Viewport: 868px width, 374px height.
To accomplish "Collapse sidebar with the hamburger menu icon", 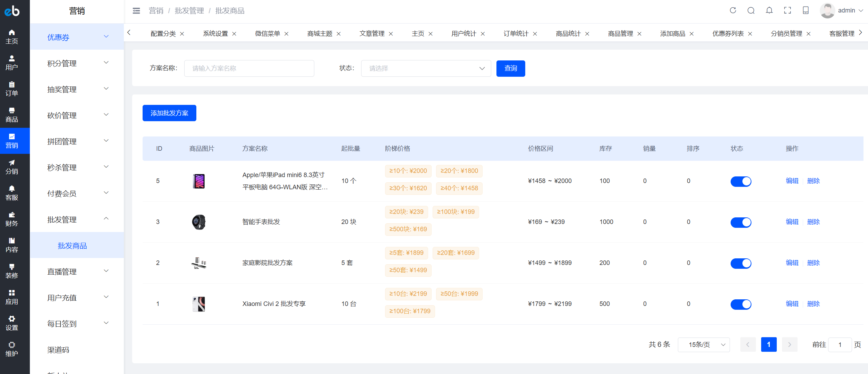I will [136, 11].
